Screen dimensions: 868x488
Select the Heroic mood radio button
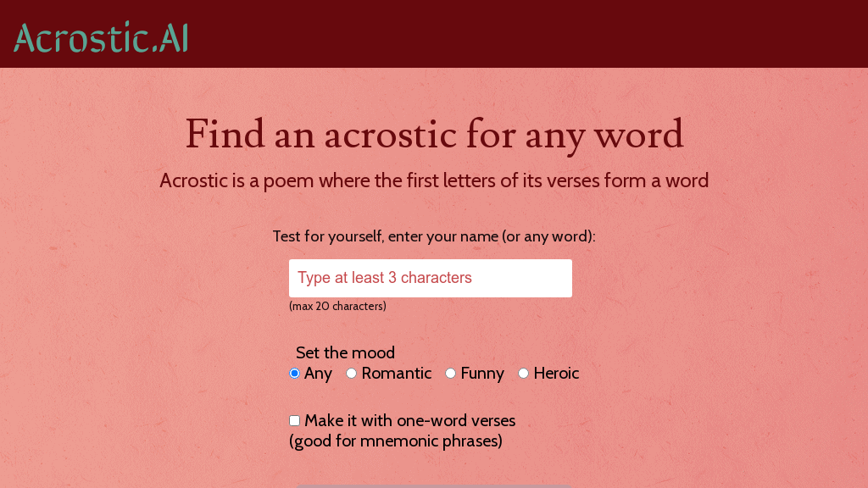(523, 373)
